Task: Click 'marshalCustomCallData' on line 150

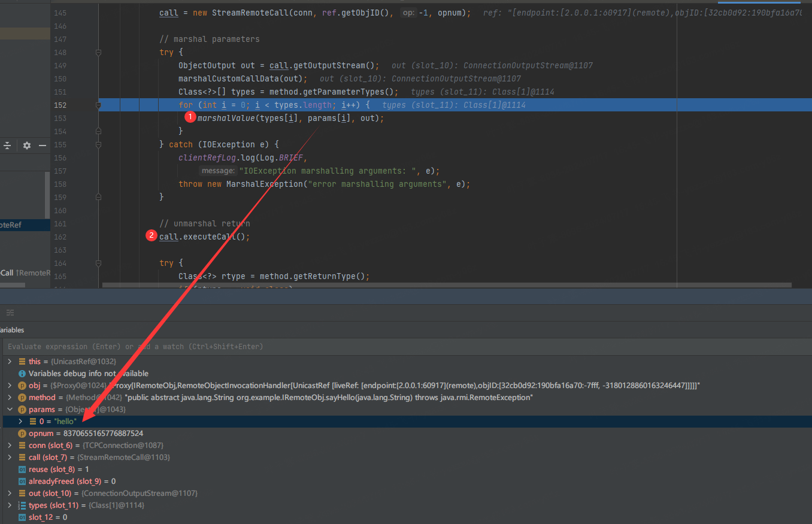Action: click(228, 79)
